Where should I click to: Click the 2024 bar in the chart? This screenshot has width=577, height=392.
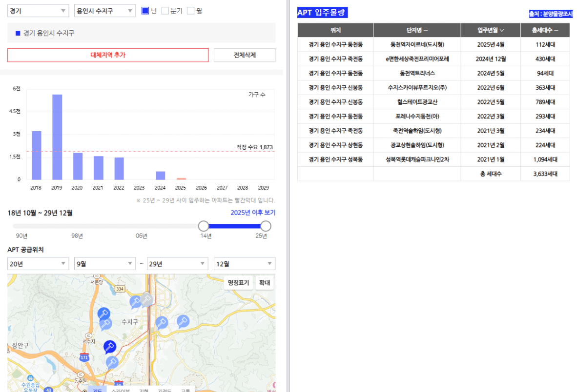click(160, 176)
